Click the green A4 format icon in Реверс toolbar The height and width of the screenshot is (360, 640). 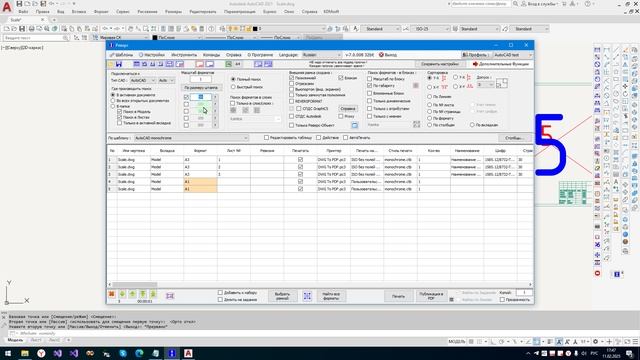(x=229, y=64)
